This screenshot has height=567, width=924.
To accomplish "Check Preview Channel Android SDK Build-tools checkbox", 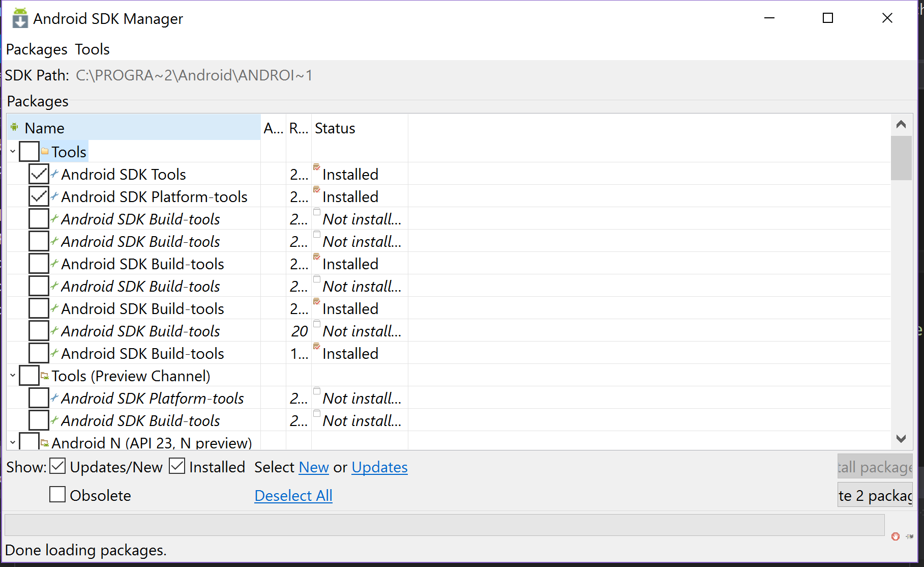I will click(39, 420).
